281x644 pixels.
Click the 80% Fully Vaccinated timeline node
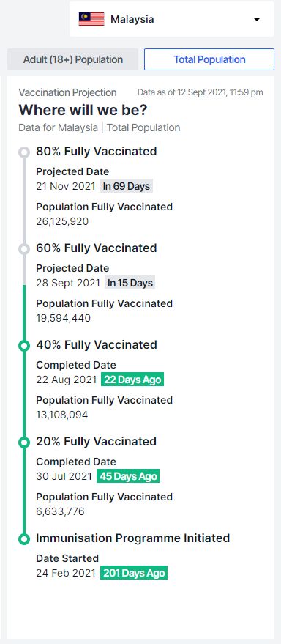(x=24, y=152)
